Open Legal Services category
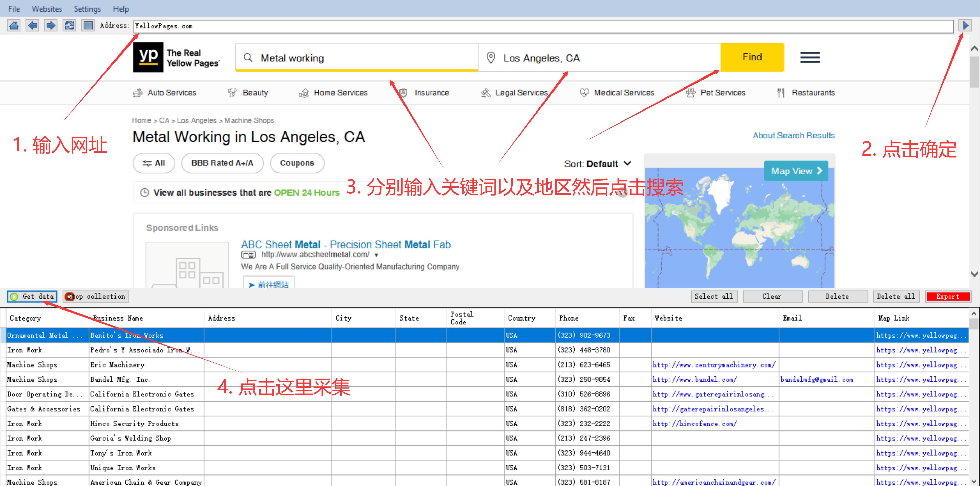The height and width of the screenshot is (486, 980). (514, 93)
